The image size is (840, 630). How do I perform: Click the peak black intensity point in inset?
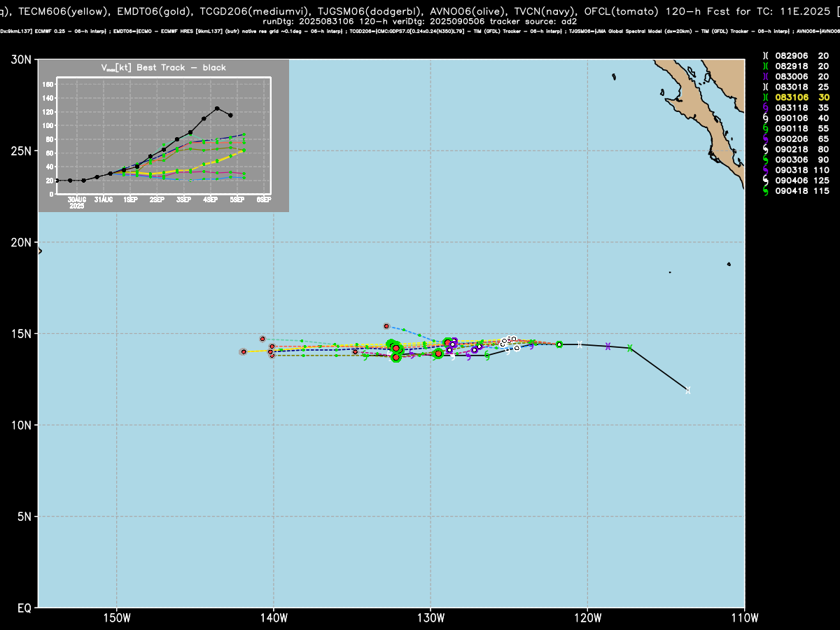217,108
